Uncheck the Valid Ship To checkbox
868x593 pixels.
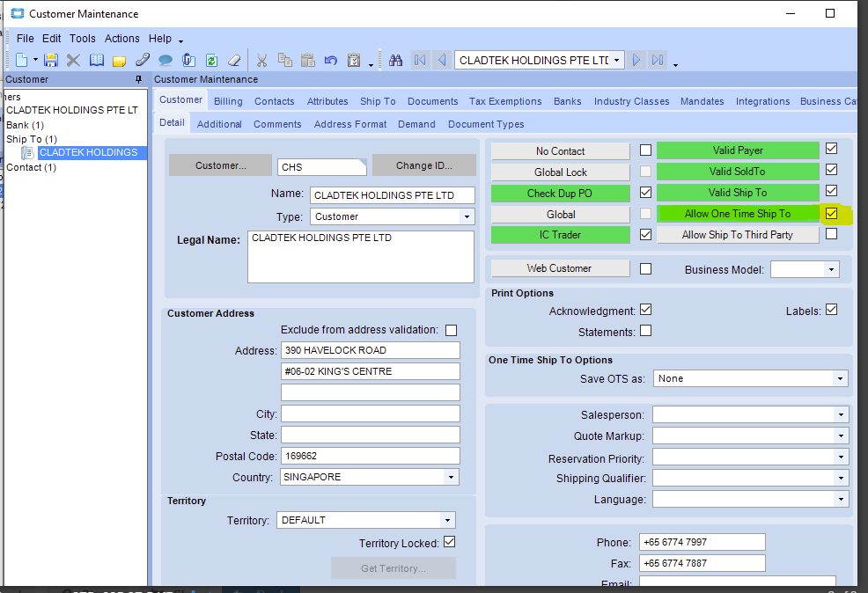point(831,190)
